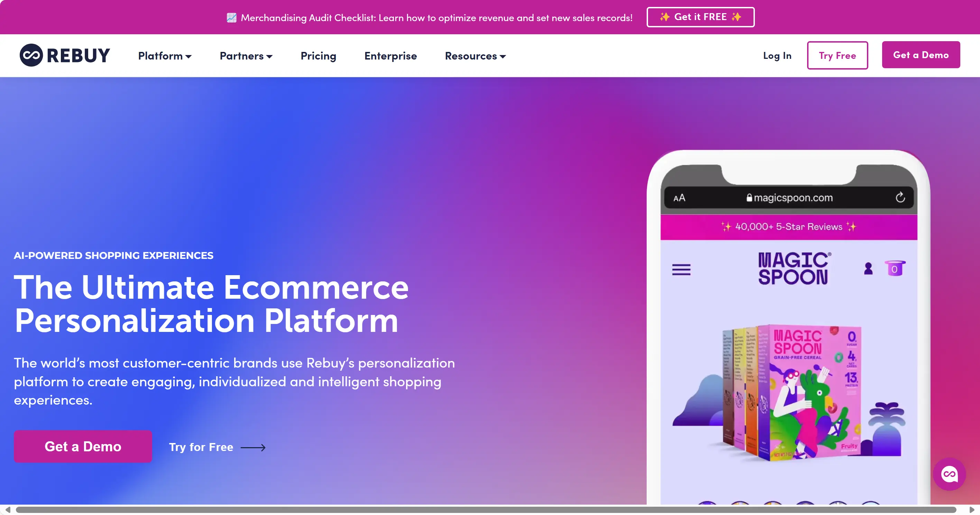Expand the Platform dropdown menu

tap(165, 56)
